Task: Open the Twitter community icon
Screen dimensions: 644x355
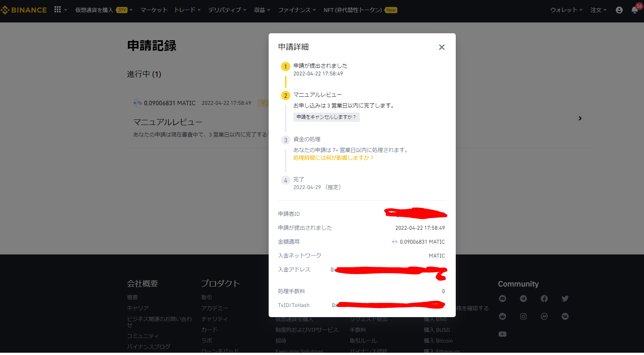Action: click(565, 299)
